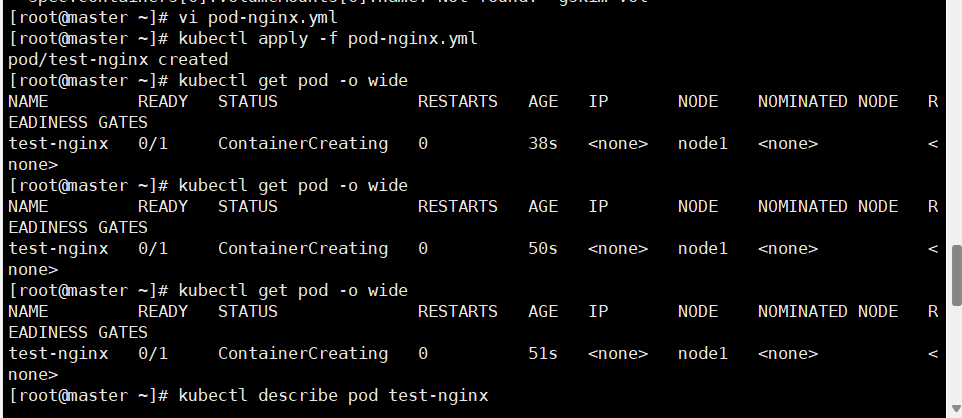Image resolution: width=962 pixels, height=418 pixels.
Task: Click the last "ContainerCreating" status text
Action: point(303,354)
